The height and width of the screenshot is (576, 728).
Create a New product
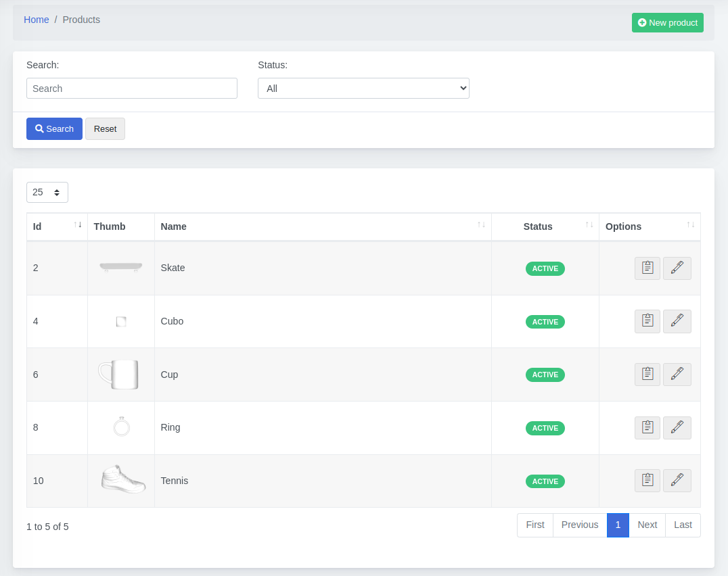pos(667,23)
